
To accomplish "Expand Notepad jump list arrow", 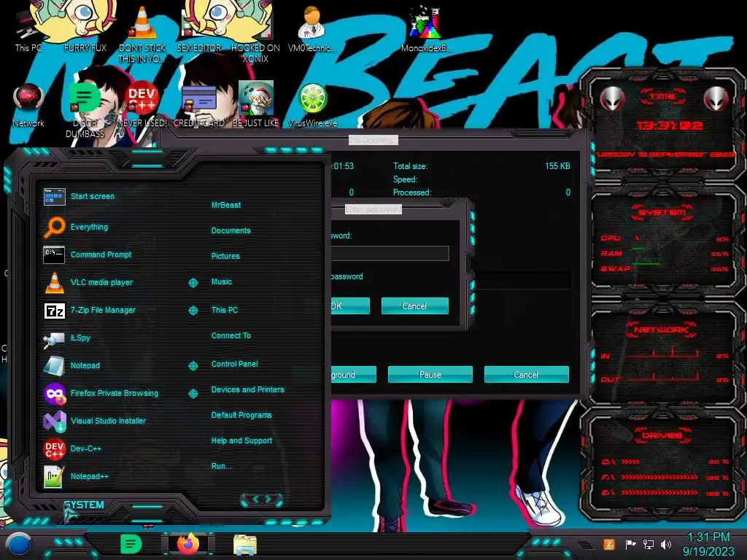I will (x=193, y=366).
